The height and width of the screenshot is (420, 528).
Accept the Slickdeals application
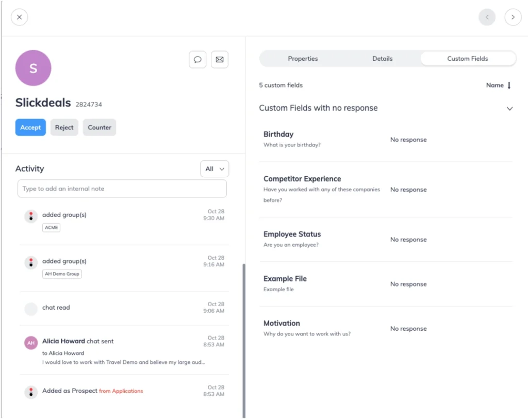click(x=30, y=127)
